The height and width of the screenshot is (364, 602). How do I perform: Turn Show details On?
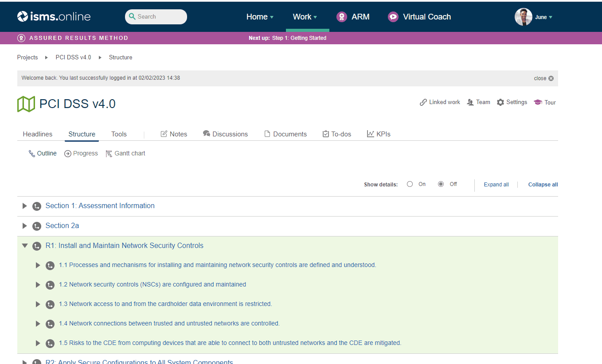tap(410, 184)
